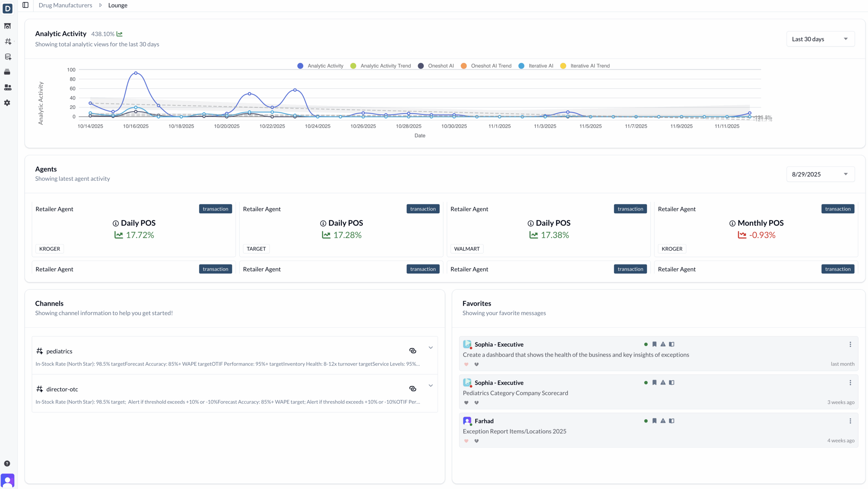Open the settings gear in sidebar
The width and height of the screenshot is (868, 489).
(7, 103)
